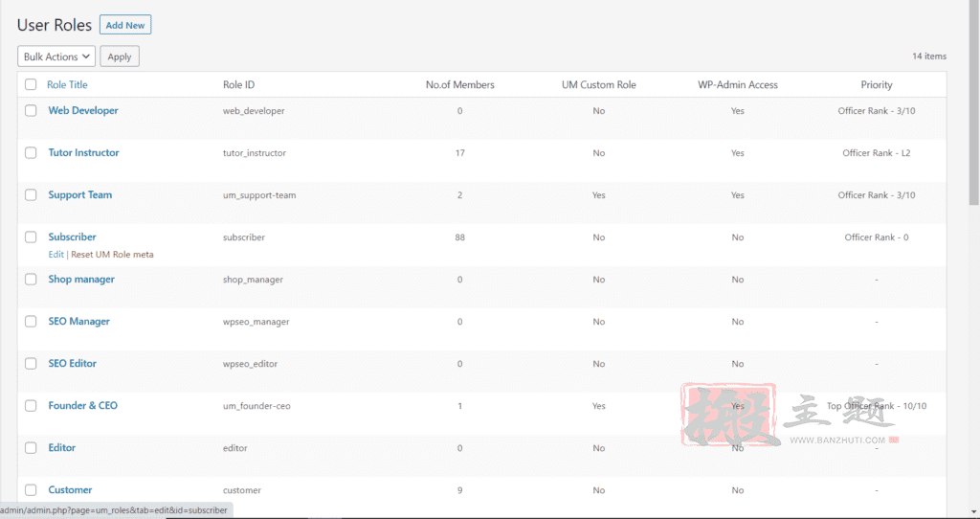The image size is (980, 519).
Task: Open the Shop manager role
Action: [x=81, y=279]
